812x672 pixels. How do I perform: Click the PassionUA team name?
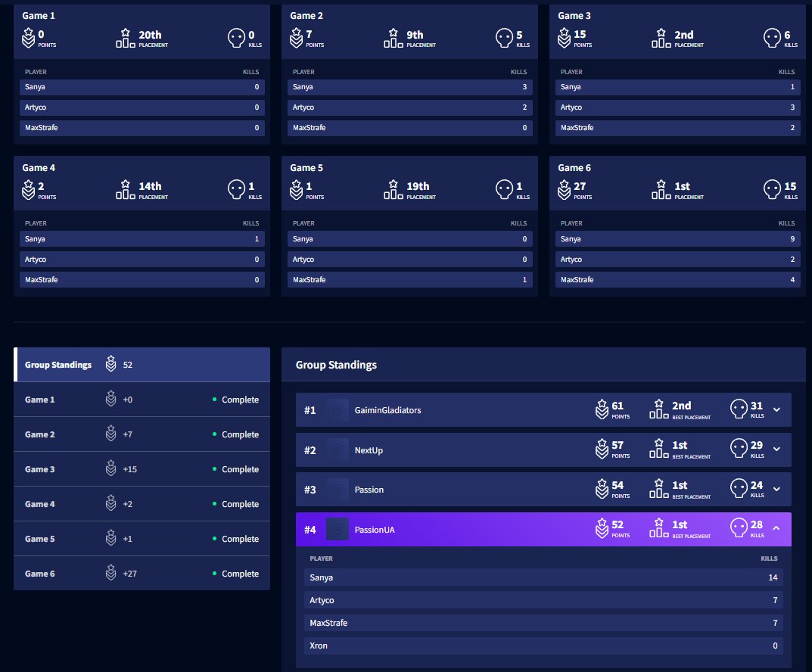coord(375,530)
